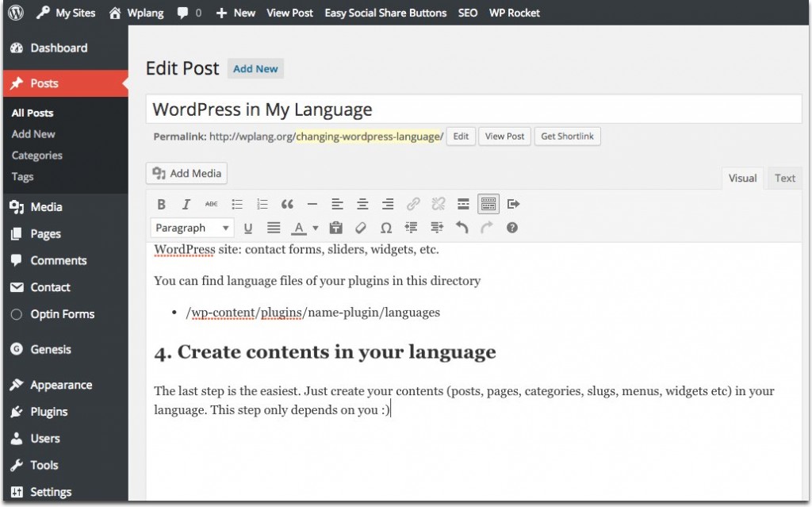Click Add New under Posts sidebar

coord(33,134)
